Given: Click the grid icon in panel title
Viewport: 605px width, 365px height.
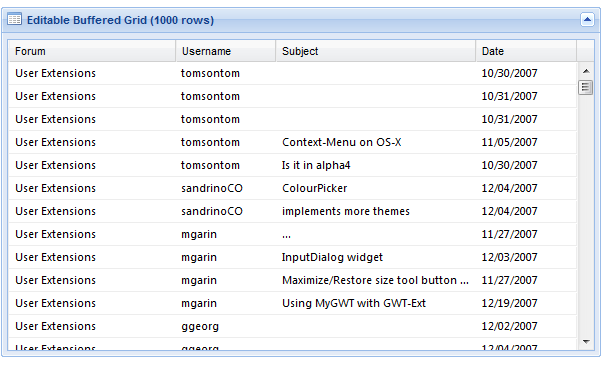Looking at the screenshot, I should click(15, 19).
